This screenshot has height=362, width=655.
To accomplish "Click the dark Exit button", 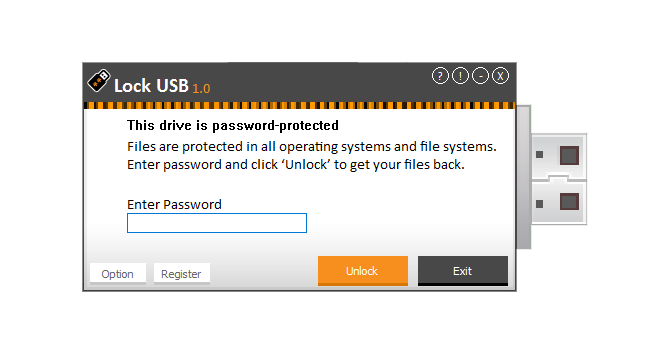I will coord(463,271).
